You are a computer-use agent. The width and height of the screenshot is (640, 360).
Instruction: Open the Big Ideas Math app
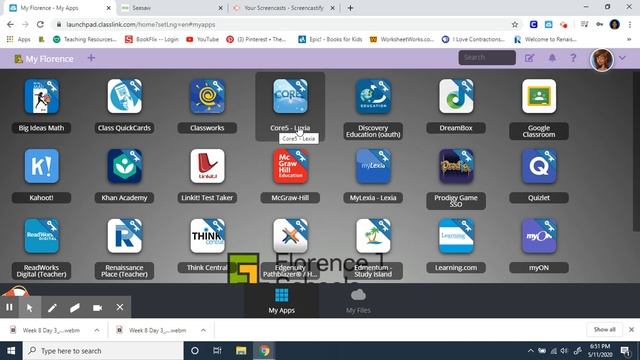coord(41,96)
